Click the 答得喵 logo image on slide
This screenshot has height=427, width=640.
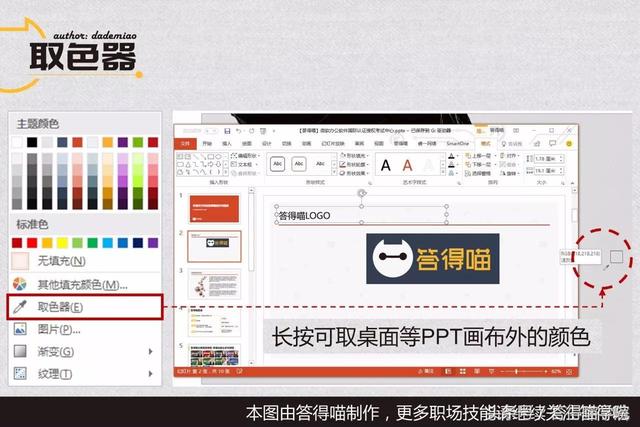pos(433,259)
